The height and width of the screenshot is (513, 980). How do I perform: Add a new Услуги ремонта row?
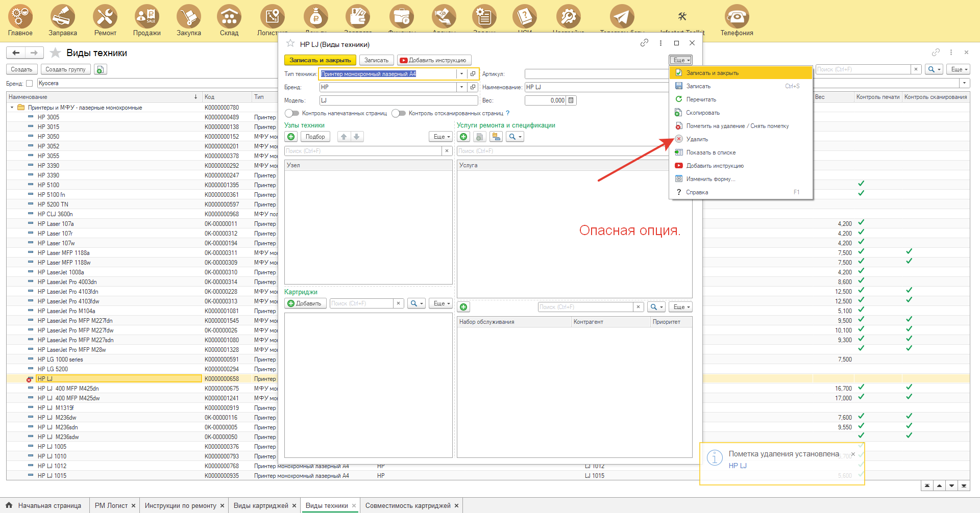pos(463,137)
